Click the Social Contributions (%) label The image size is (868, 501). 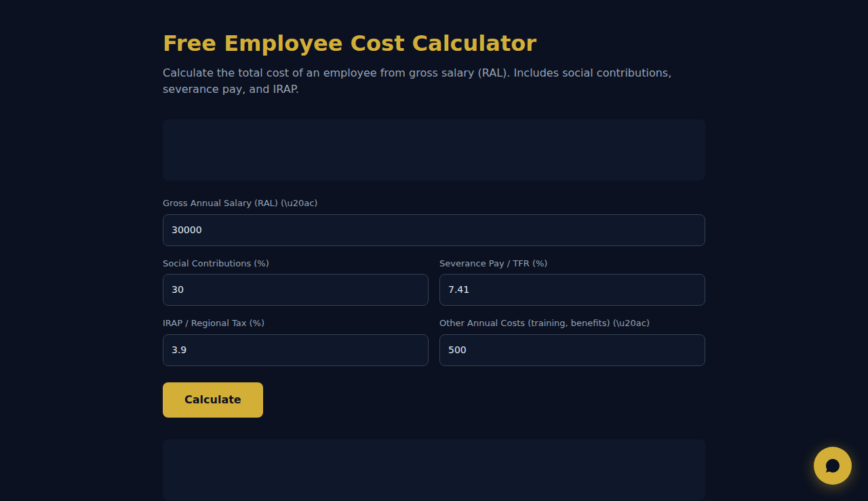216,263
